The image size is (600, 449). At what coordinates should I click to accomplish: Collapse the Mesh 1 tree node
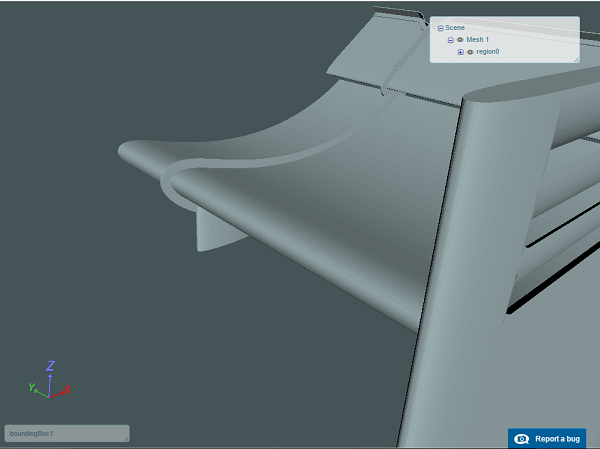click(450, 40)
